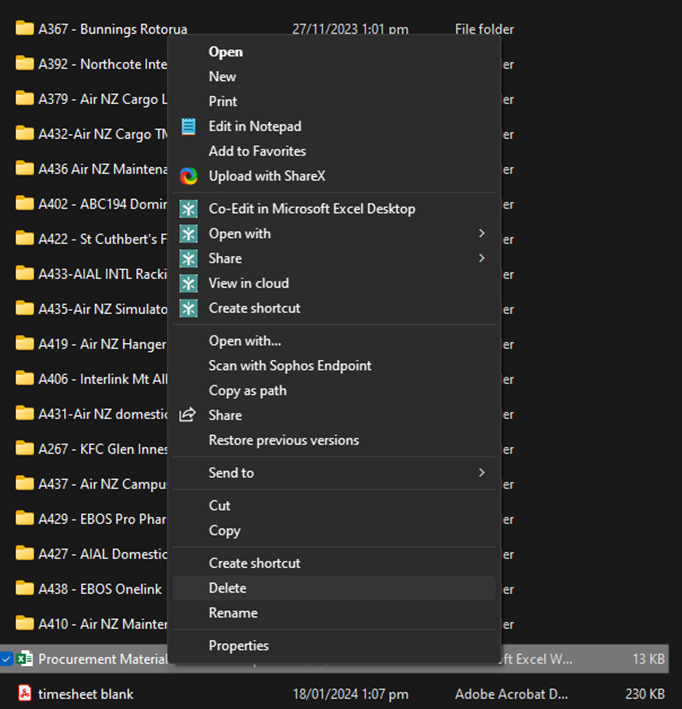Select the A435-Air NZ Simulator folder name

[103, 309]
